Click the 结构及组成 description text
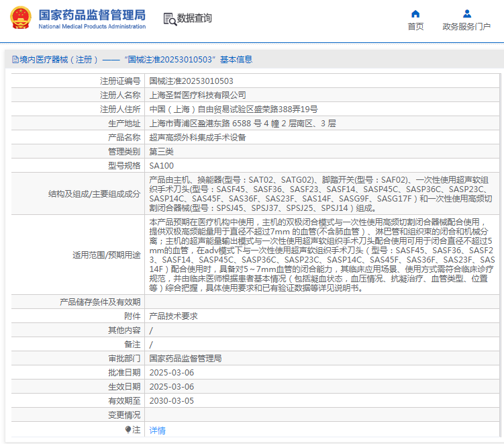Image resolution: width=504 pixels, height=444 pixels. pyautogui.click(x=321, y=193)
